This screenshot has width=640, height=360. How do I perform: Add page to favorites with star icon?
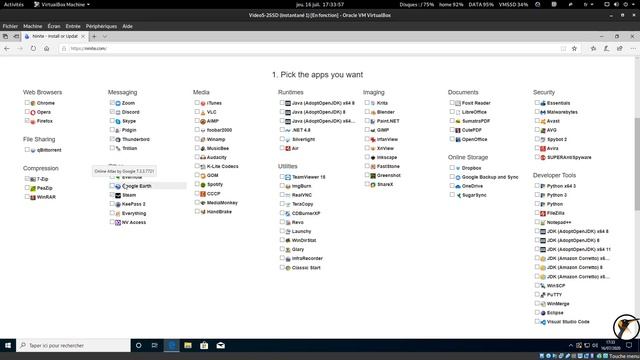(x=574, y=48)
